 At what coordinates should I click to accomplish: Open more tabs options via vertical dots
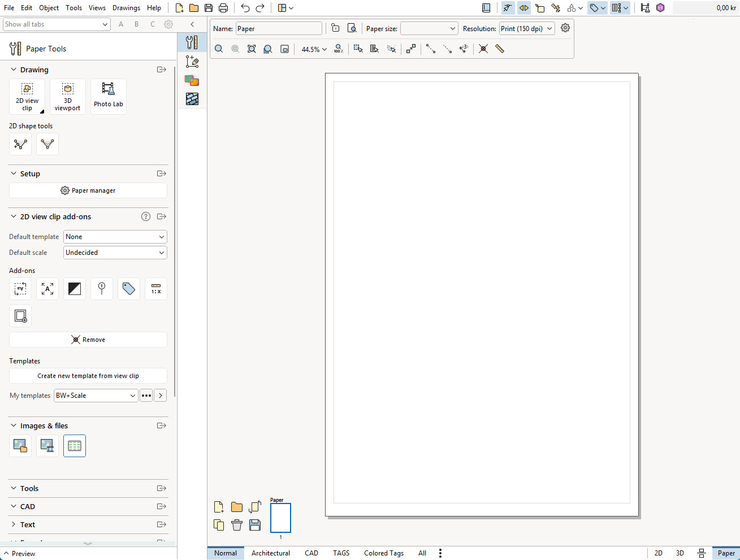440,553
